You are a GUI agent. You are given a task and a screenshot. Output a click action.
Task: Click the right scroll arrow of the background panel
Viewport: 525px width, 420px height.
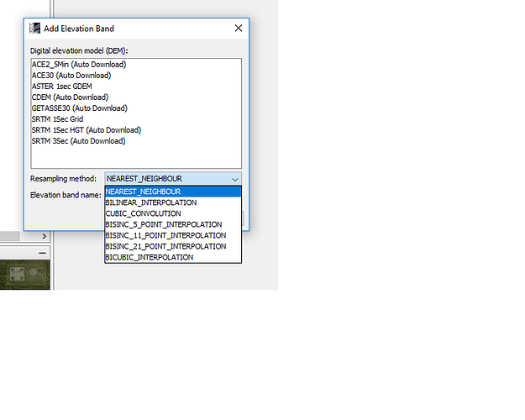45,236
